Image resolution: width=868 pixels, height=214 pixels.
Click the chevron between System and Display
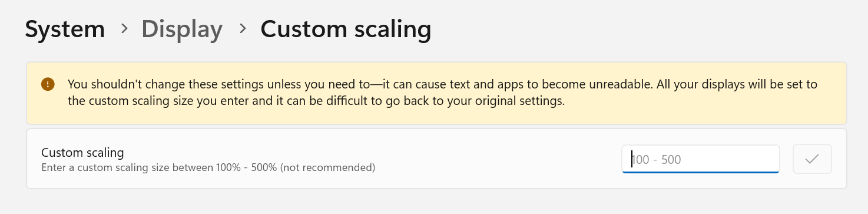[124, 28]
